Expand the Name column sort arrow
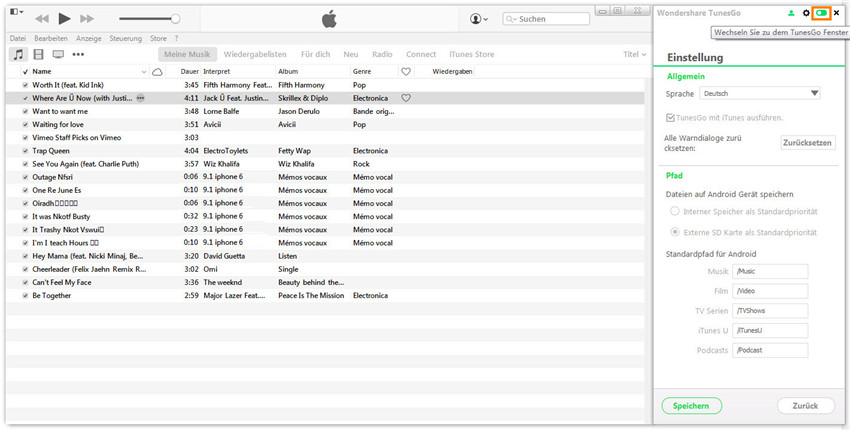Screen dimensions: 850x430 (144, 72)
